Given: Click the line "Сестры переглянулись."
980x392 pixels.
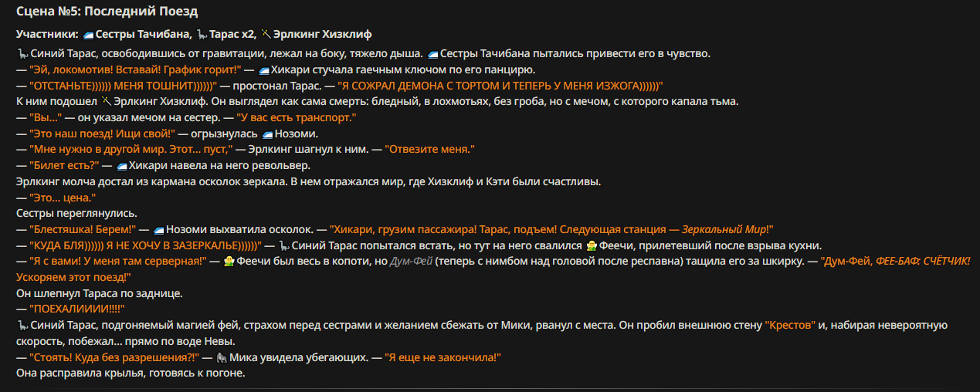Looking at the screenshot, I should point(76,213).
